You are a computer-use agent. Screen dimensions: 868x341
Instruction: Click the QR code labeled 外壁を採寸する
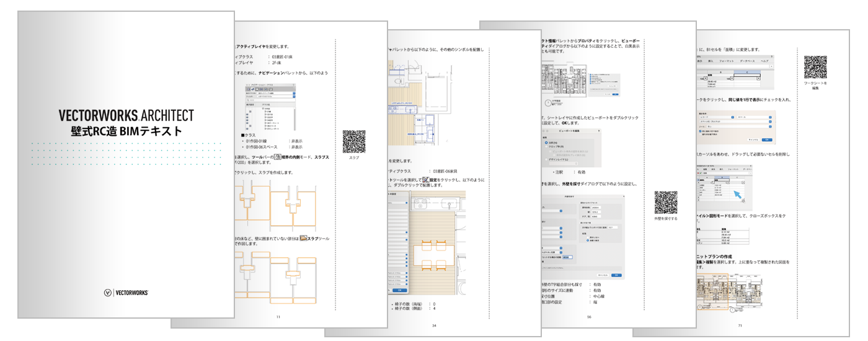click(665, 202)
